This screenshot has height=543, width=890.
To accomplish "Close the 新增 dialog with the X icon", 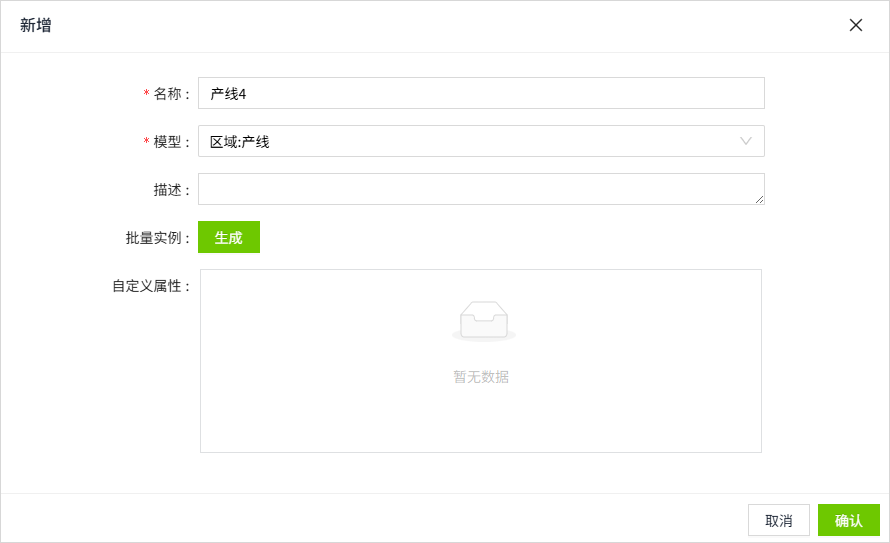I will pos(855,25).
